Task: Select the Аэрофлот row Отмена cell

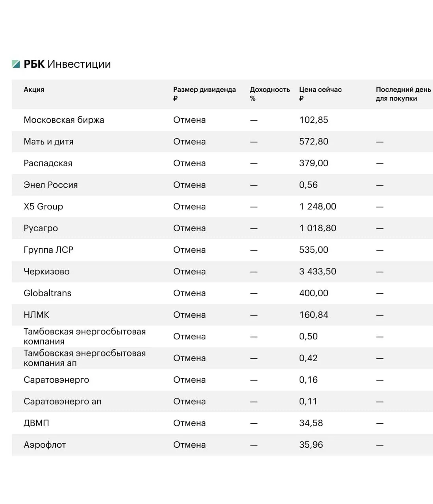Action: [x=189, y=445]
